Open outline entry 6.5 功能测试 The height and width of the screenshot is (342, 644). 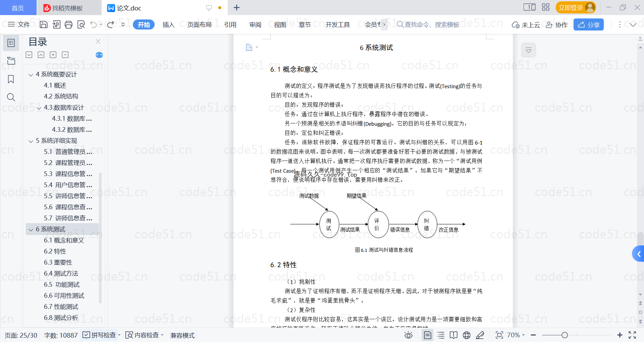pos(62,285)
